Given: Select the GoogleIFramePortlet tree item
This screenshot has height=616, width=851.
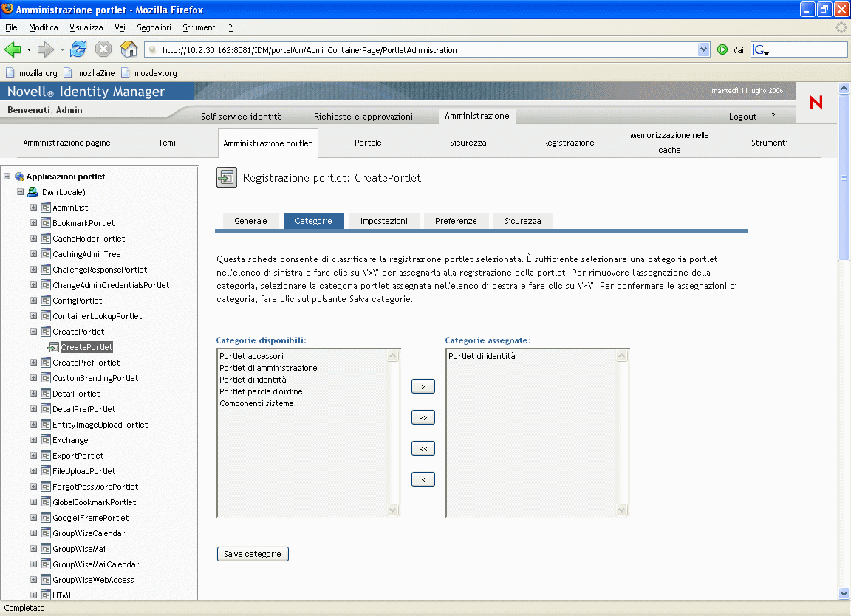Looking at the screenshot, I should pos(90,518).
